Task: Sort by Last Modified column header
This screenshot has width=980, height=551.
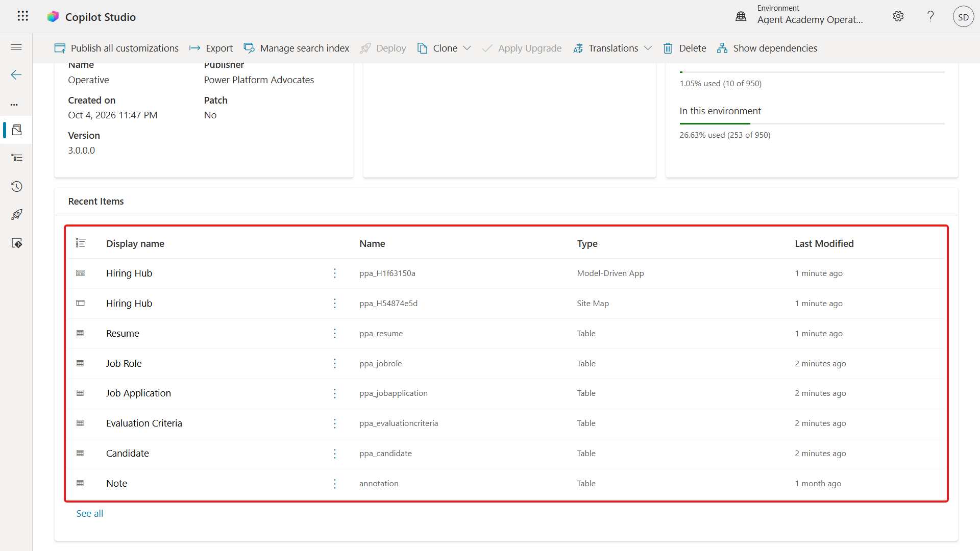Action: tap(824, 243)
